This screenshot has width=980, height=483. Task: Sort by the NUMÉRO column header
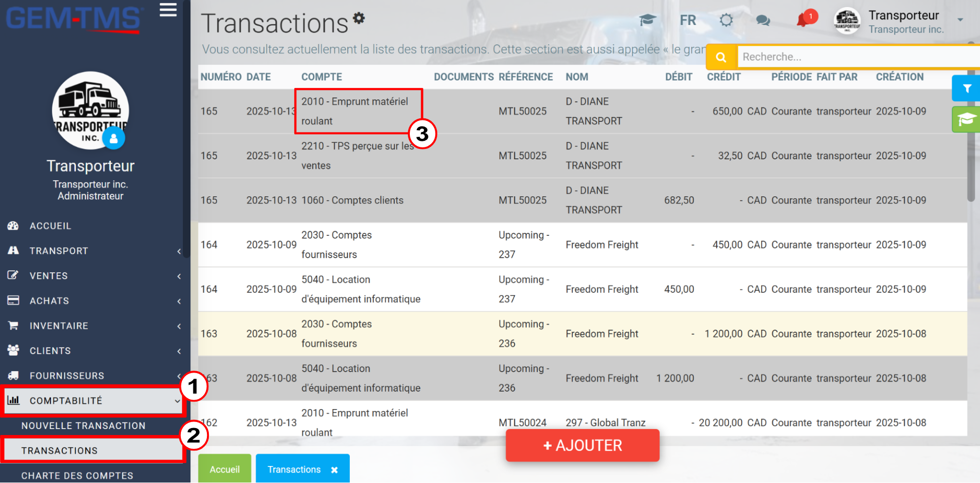click(221, 77)
